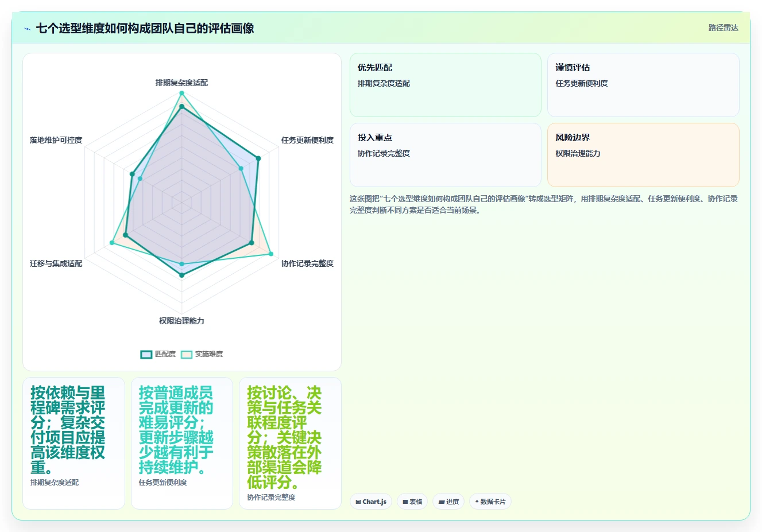Click the 任务更新便利度 caption under the teal card
This screenshot has width=762, height=532.
click(x=163, y=483)
